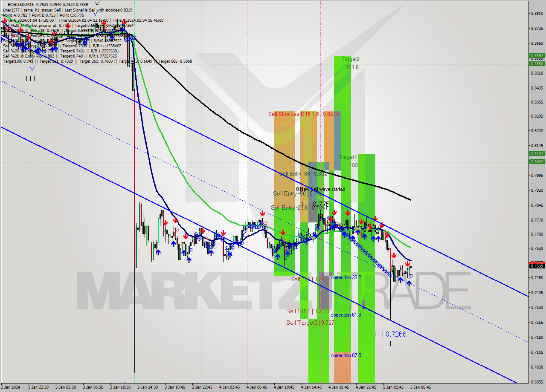Click the 'Target100: 0.749' targets info line
This screenshot has width=546, height=392.
coord(97,61)
